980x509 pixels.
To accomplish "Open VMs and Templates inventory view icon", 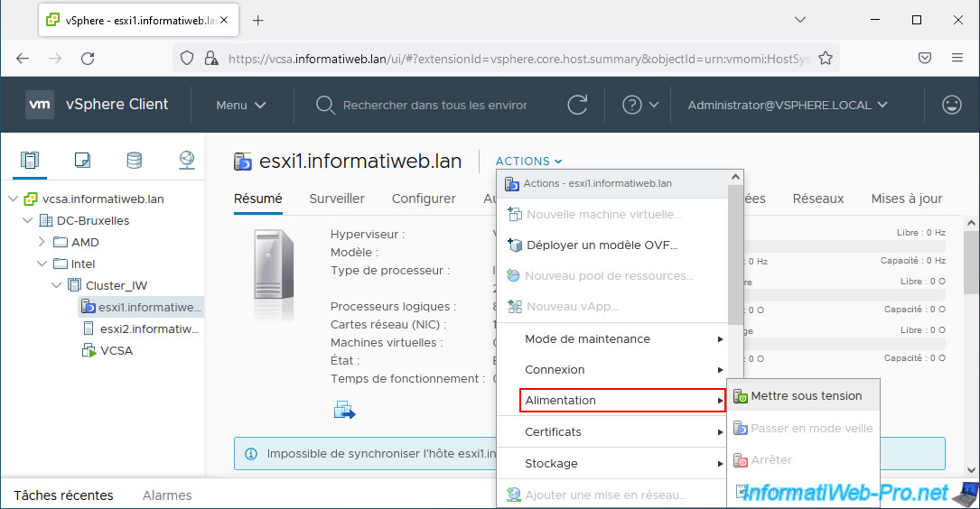I will (82, 160).
